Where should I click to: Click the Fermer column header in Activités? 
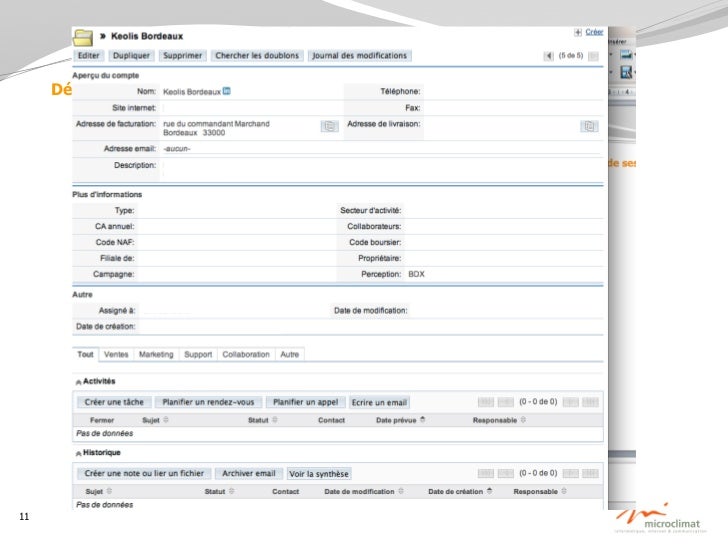tap(102, 420)
